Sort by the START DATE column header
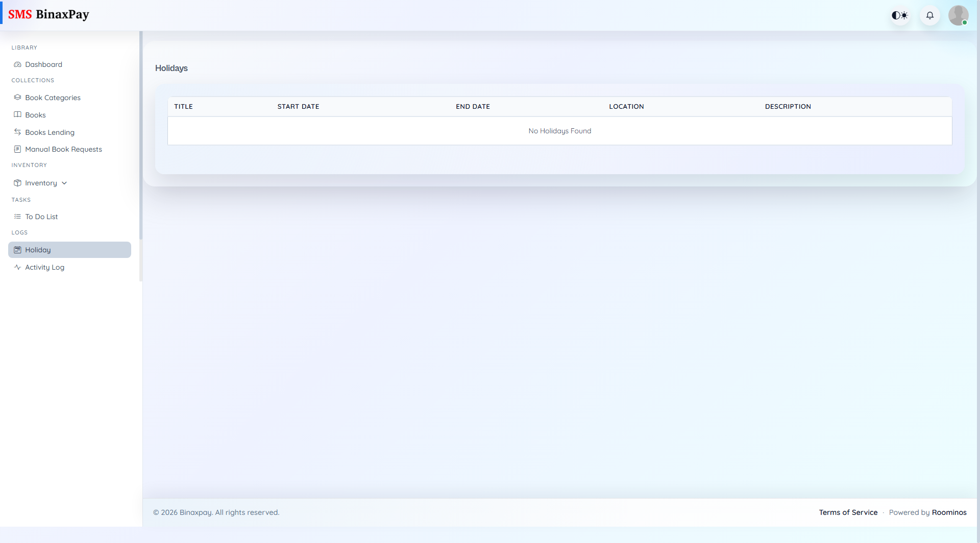 pos(298,106)
